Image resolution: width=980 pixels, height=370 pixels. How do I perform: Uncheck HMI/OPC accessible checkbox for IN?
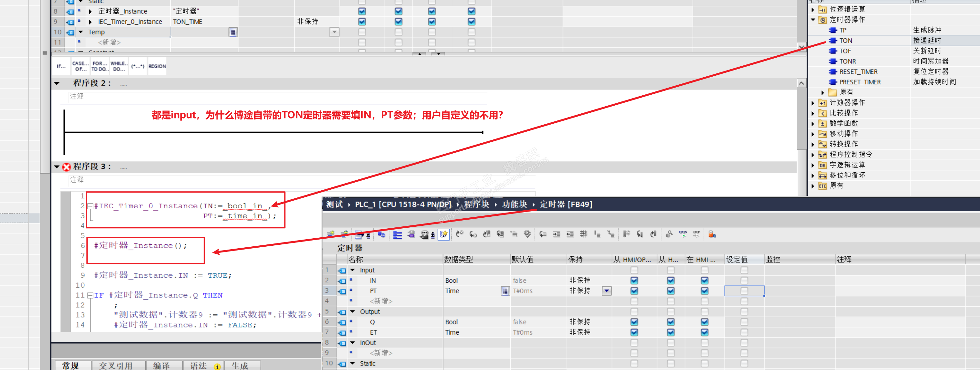pyautogui.click(x=634, y=280)
